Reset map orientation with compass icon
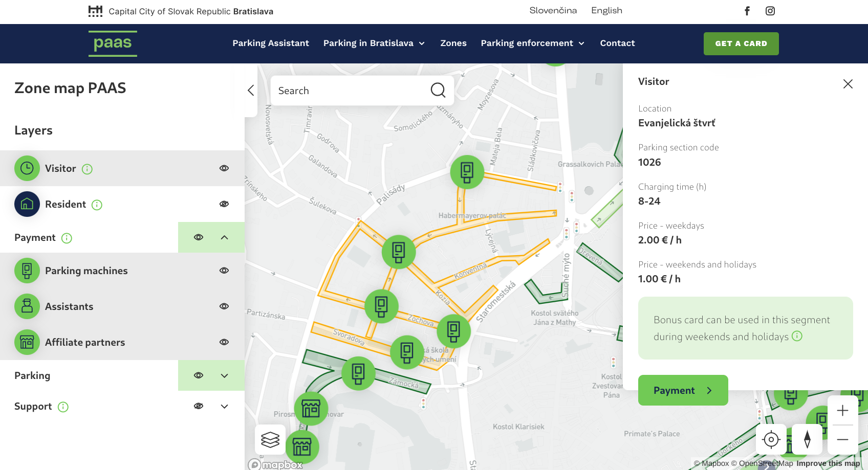 pos(807,439)
